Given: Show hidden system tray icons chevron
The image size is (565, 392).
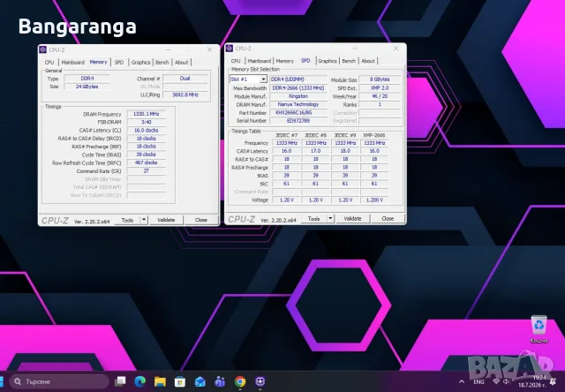Looking at the screenshot, I should pos(462,381).
